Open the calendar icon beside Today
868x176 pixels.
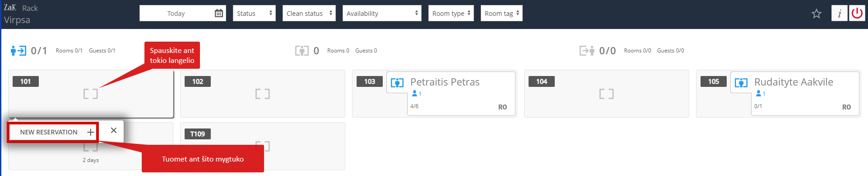point(219,13)
